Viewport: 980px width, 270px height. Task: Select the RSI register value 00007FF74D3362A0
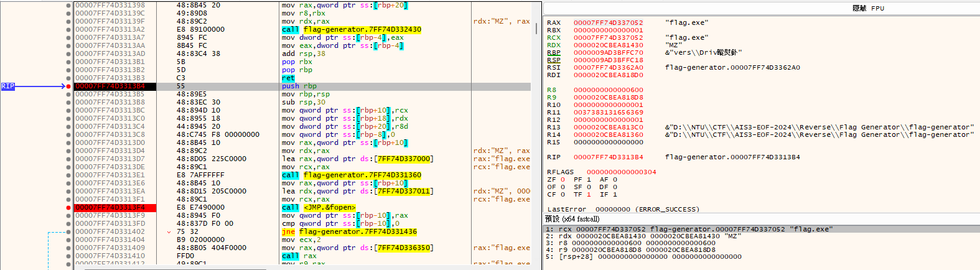pyautogui.click(x=609, y=68)
